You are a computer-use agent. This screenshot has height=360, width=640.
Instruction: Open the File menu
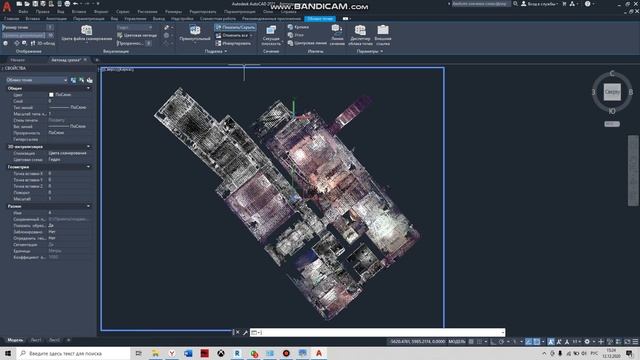tap(23, 12)
